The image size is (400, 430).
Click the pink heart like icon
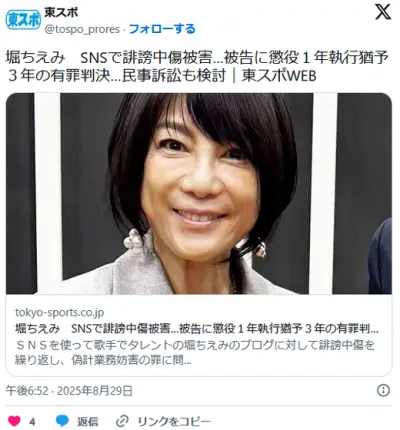coord(14,421)
